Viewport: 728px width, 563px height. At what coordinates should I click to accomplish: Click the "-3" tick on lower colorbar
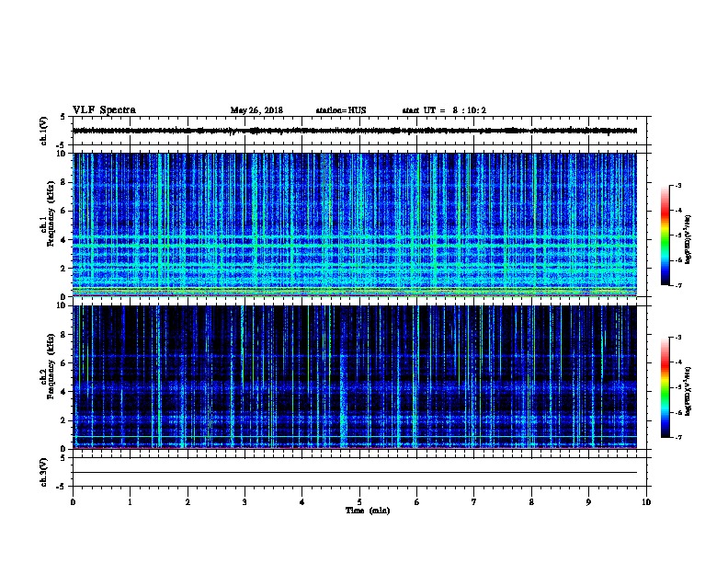[x=677, y=338]
